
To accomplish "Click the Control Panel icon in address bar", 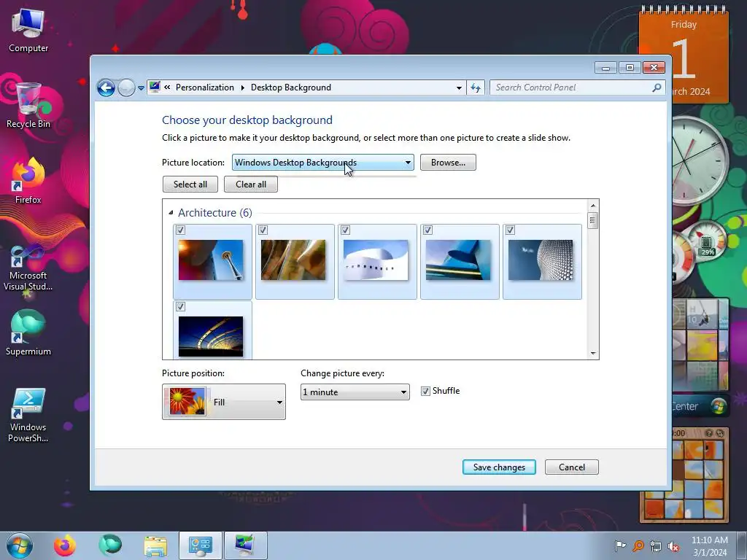I will point(155,87).
